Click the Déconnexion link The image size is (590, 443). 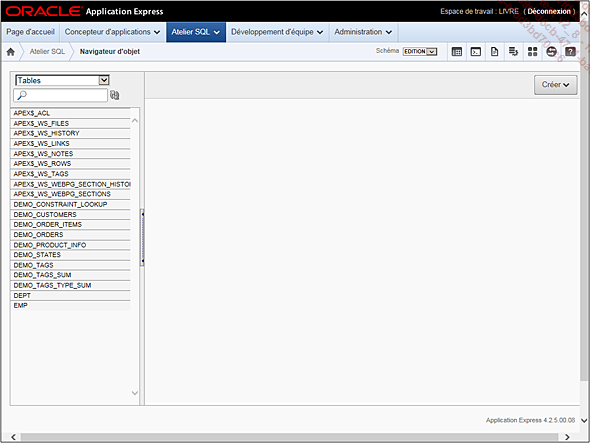pos(549,11)
